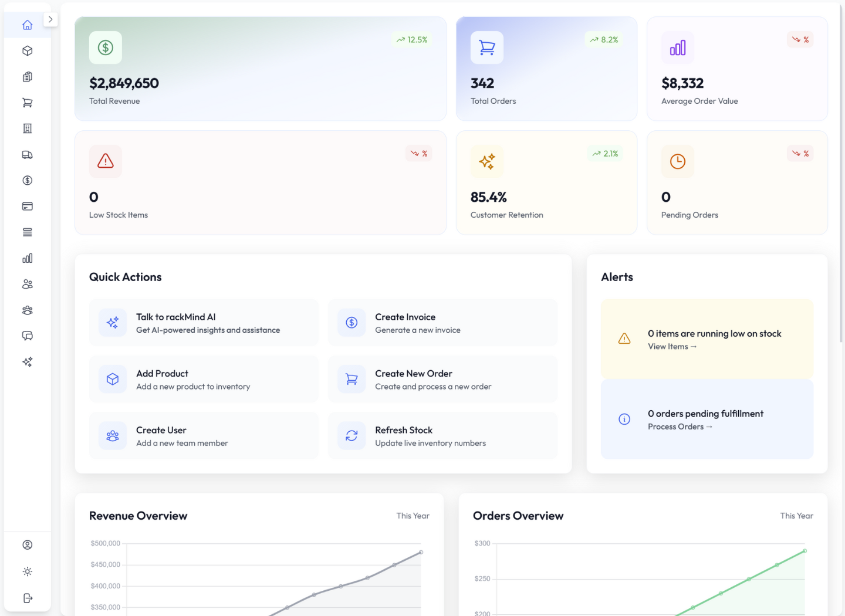Open the two-person users sidebar icon
This screenshot has height=616, width=845.
click(x=27, y=284)
